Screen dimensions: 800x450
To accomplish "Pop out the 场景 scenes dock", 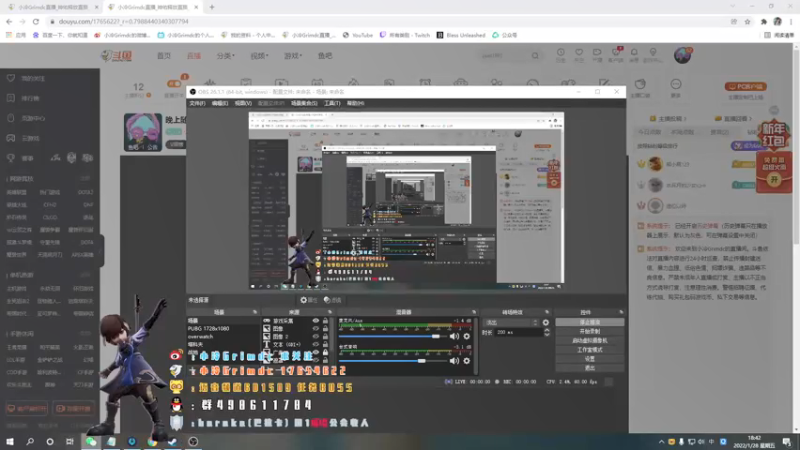I will [255, 312].
